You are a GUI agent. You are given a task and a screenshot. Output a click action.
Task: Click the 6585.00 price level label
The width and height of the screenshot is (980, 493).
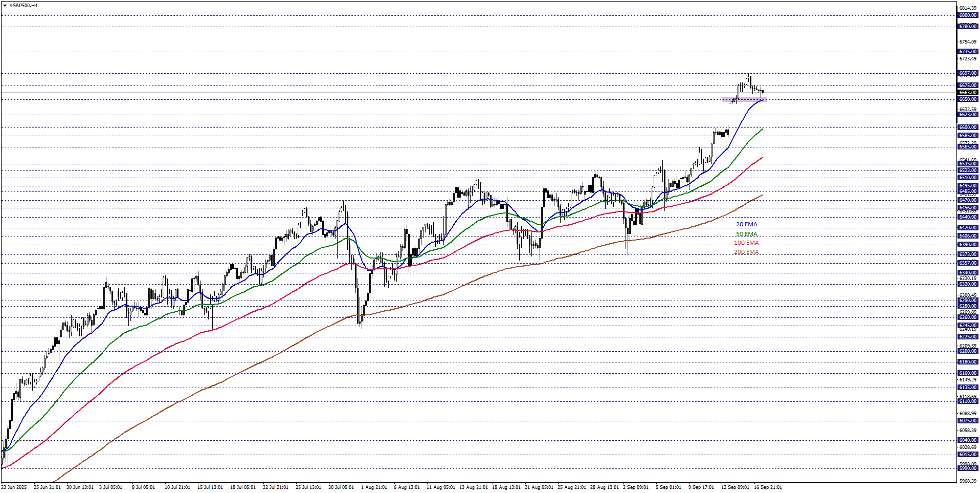tap(968, 136)
